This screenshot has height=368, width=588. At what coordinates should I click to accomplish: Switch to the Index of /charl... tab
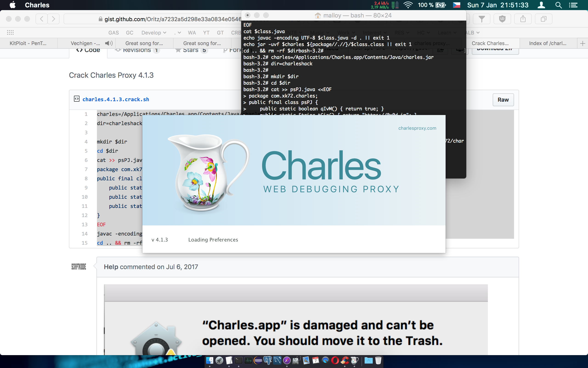tap(548, 43)
